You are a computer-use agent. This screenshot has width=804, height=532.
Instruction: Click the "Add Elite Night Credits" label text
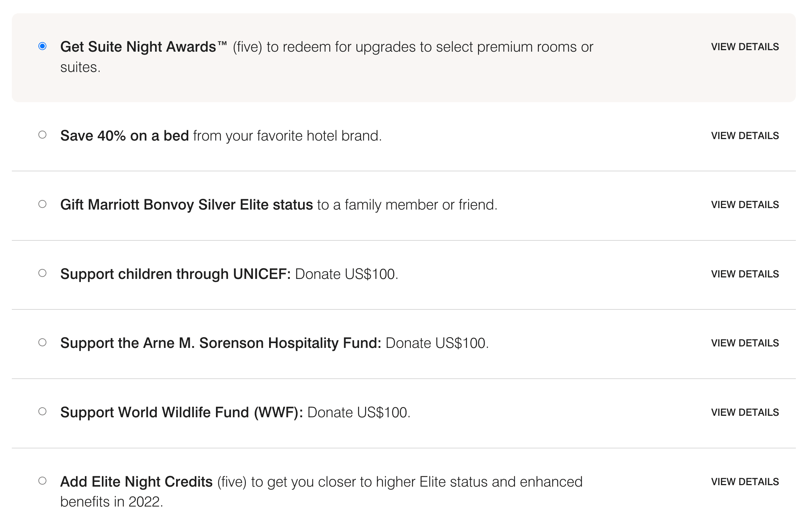(136, 482)
